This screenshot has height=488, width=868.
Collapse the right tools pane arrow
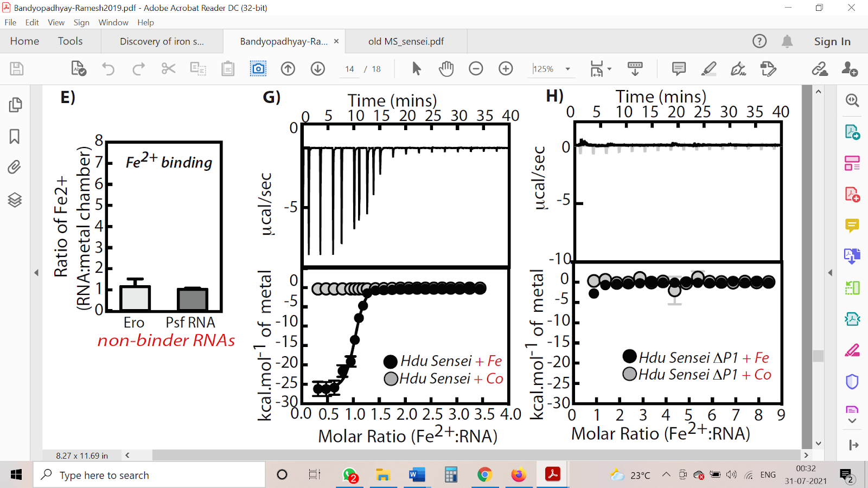[830, 273]
